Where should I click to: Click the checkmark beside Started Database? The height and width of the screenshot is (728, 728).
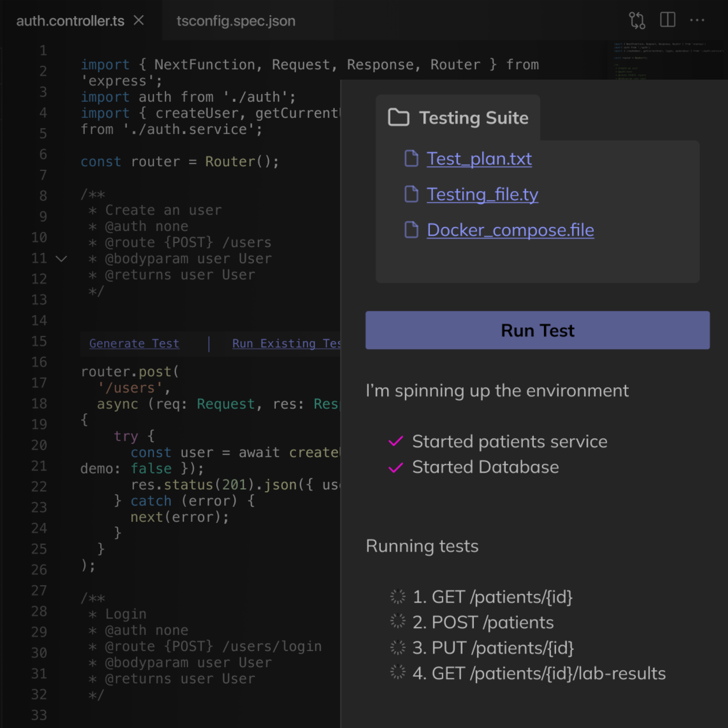396,467
